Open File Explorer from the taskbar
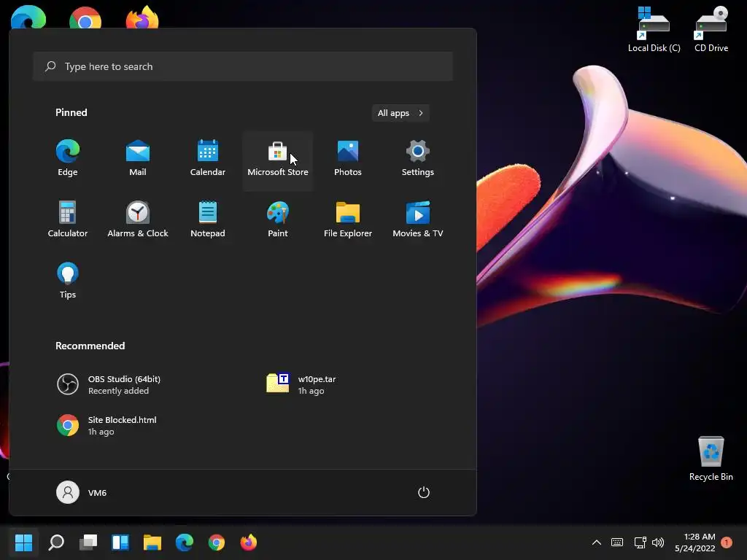The height and width of the screenshot is (560, 747). (x=152, y=542)
